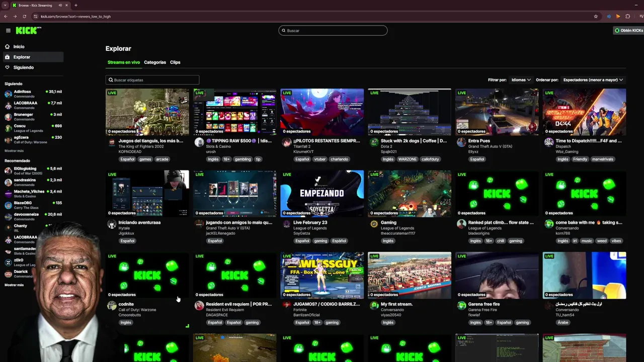The image size is (644, 362).
Task: Focus the Buscar etiquetas field
Action: point(152,80)
